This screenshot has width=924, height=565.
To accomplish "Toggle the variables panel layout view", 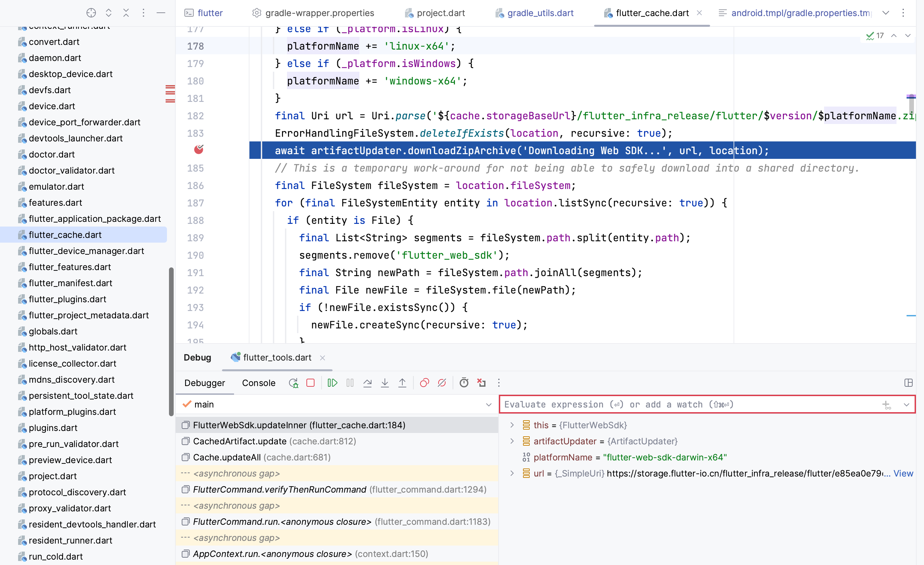I will [909, 383].
